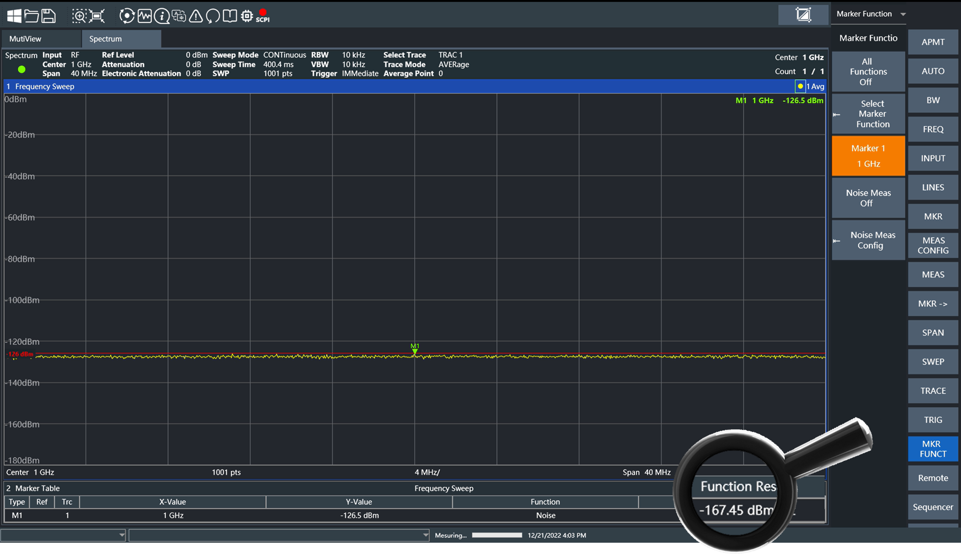Open the wide bottom status combo box
The width and height of the screenshot is (961, 560).
click(279, 535)
